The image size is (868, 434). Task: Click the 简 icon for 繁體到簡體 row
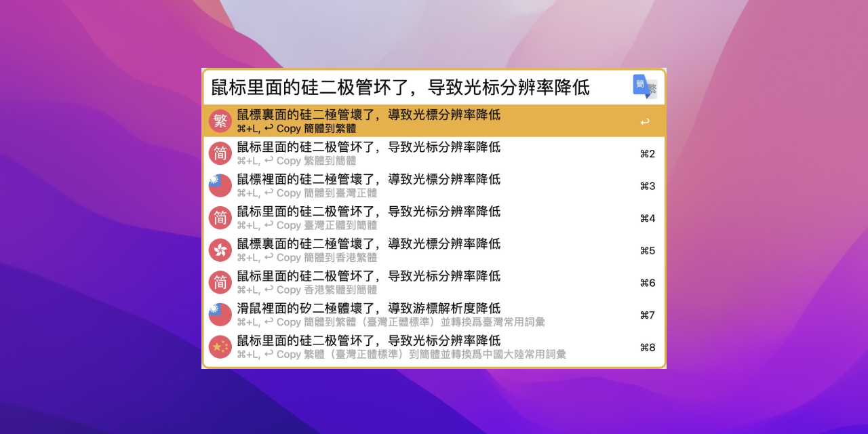pos(220,154)
